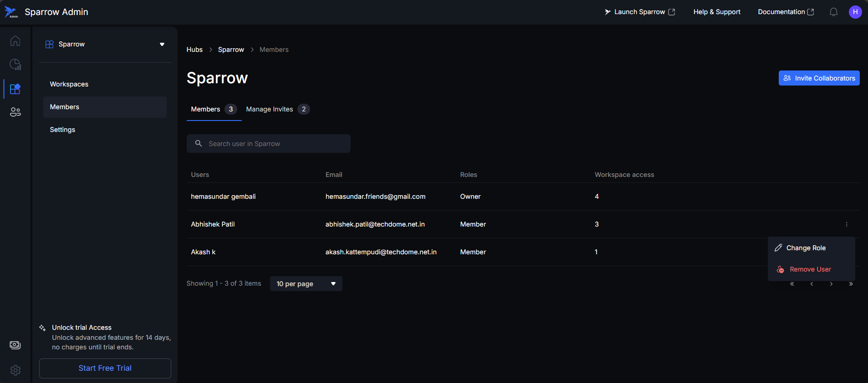Image resolution: width=868 pixels, height=383 pixels.
Task: Click three-dot menu for Abhishek Patil
Action: point(847,224)
